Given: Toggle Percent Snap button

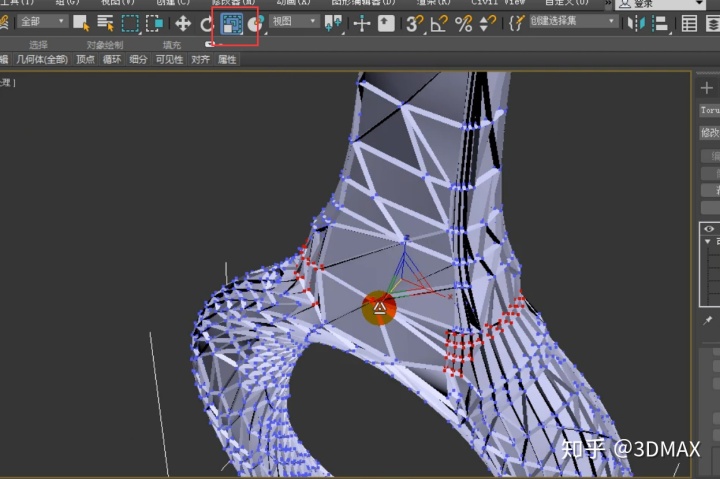Looking at the screenshot, I should click(463, 23).
